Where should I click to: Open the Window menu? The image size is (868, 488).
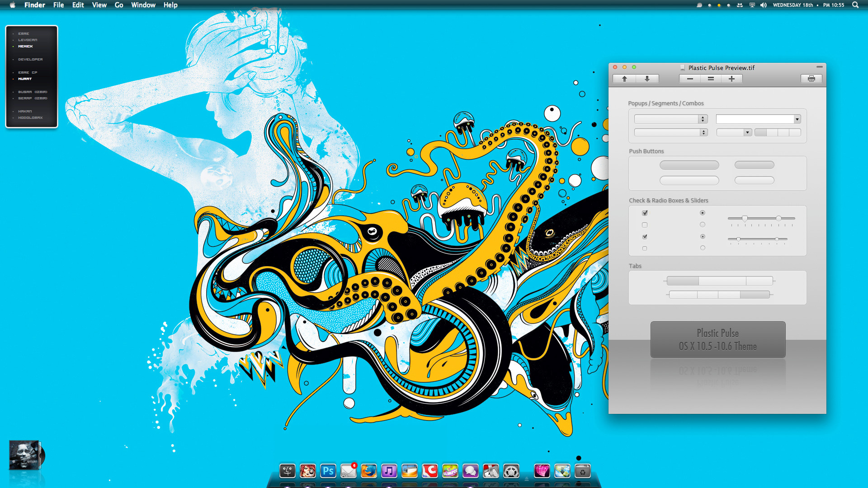143,5
